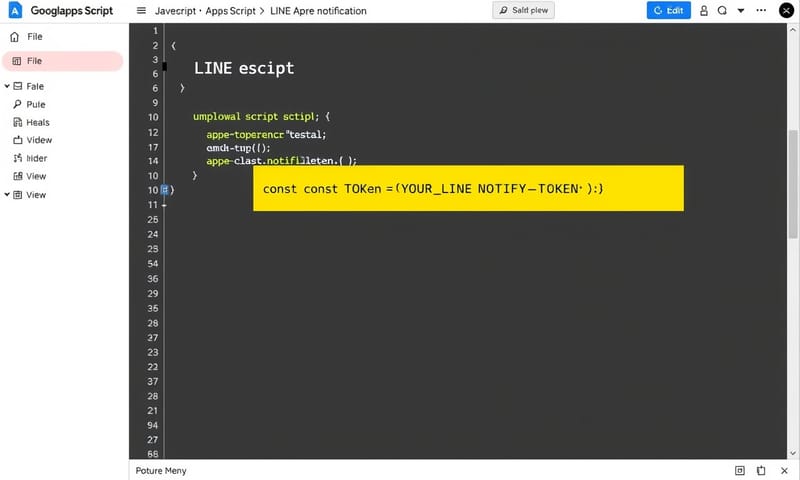Open the three-dots more options menu
Screen dimensions: 800x480
pos(761,10)
